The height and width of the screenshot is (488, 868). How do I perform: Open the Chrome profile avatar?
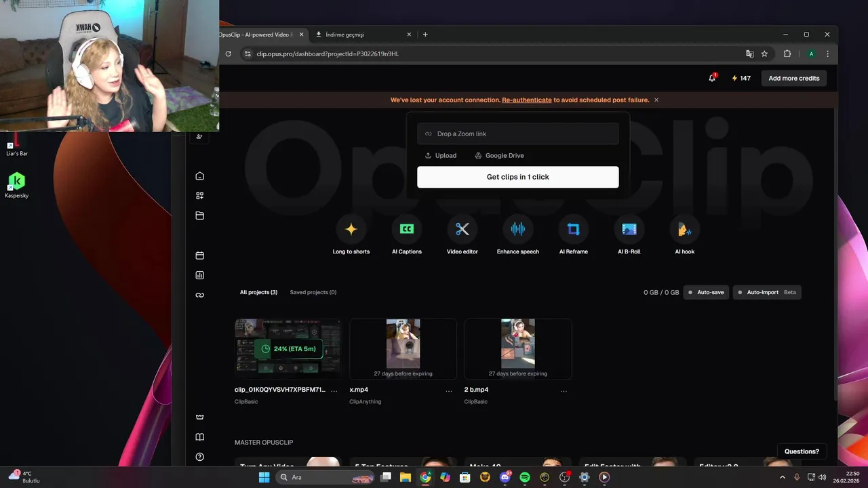811,54
